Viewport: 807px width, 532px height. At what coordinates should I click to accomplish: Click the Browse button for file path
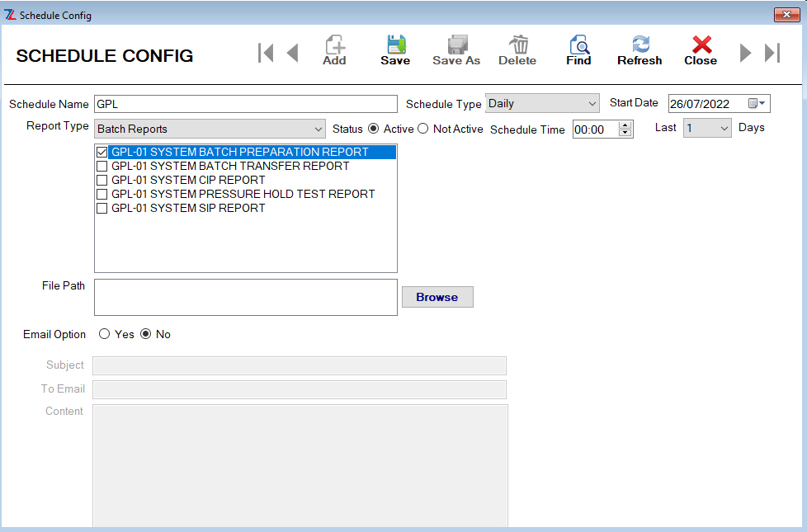pyautogui.click(x=437, y=297)
